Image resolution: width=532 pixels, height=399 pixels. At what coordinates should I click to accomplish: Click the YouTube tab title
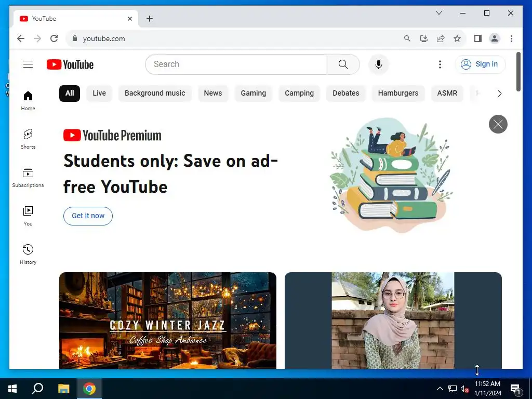(44, 19)
